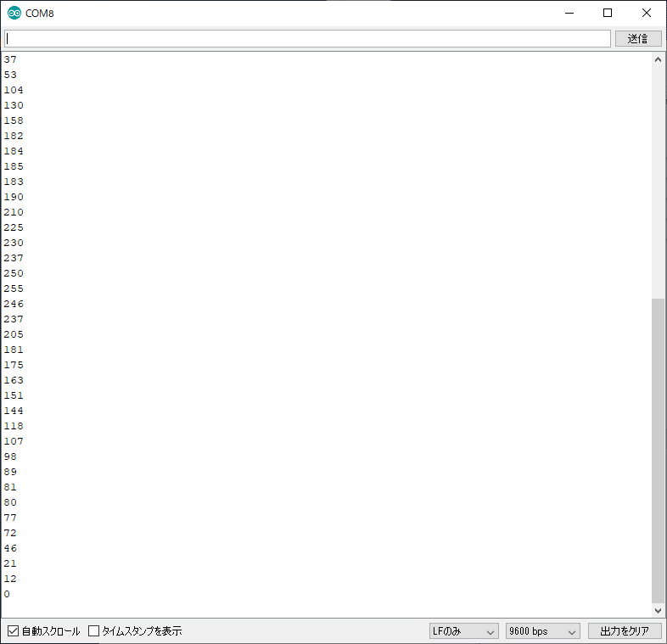The width and height of the screenshot is (667, 644).
Task: Enable the タイムスタンプを表示 checkbox
Action: pos(93,630)
